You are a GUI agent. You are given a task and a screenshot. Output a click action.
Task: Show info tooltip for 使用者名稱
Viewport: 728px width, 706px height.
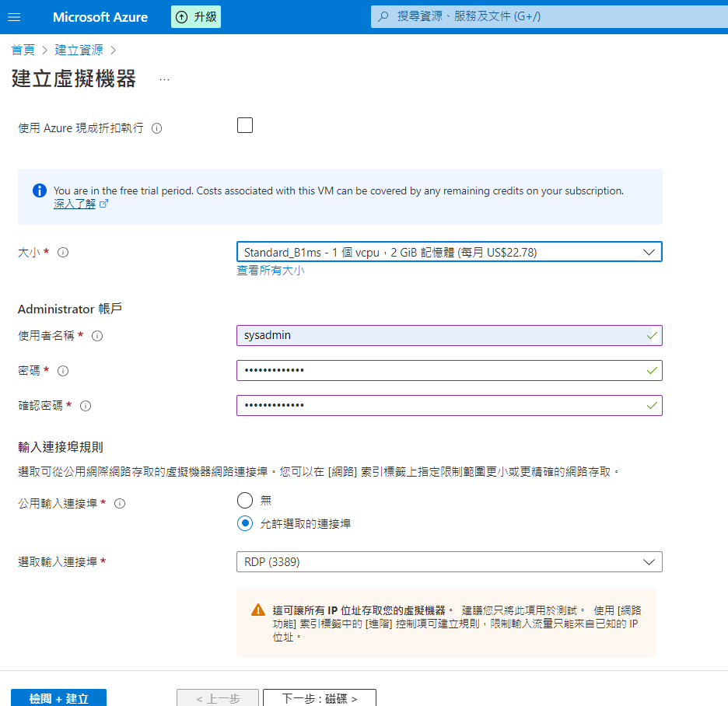[97, 336]
